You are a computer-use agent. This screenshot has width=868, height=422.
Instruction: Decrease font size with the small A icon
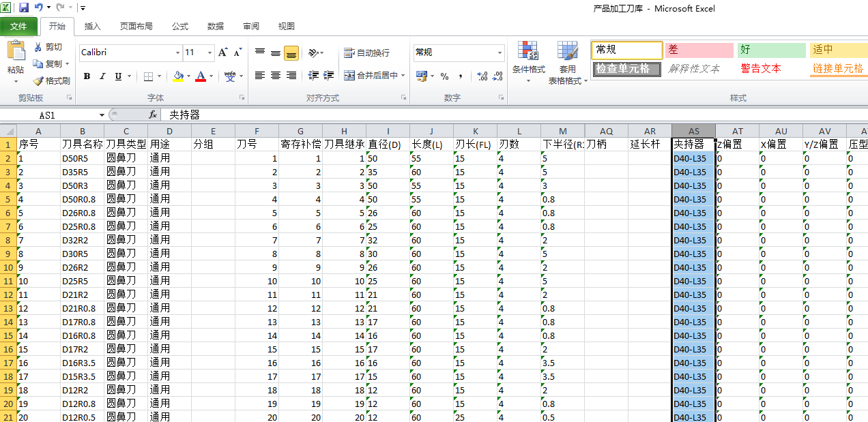pyautogui.click(x=237, y=52)
